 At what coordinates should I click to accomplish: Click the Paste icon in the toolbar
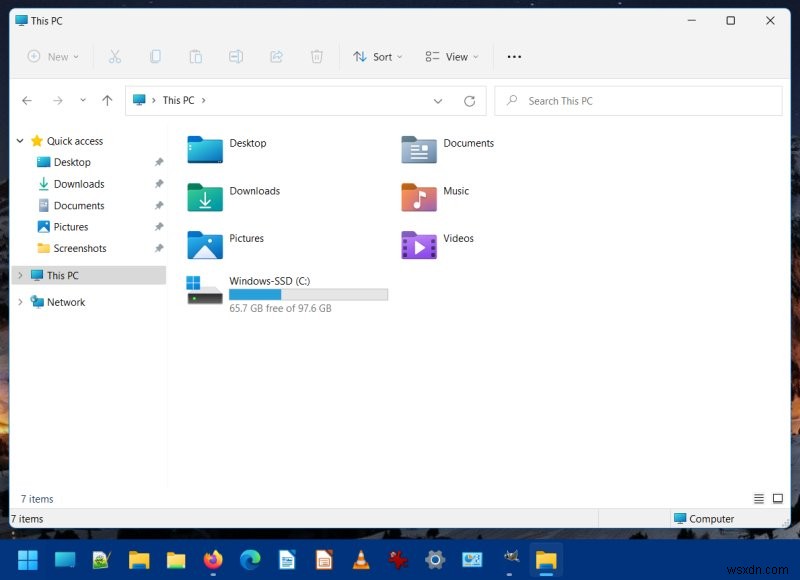tap(196, 57)
